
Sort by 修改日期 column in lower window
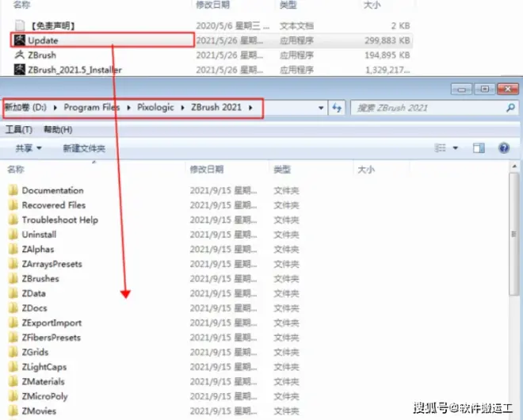click(207, 170)
